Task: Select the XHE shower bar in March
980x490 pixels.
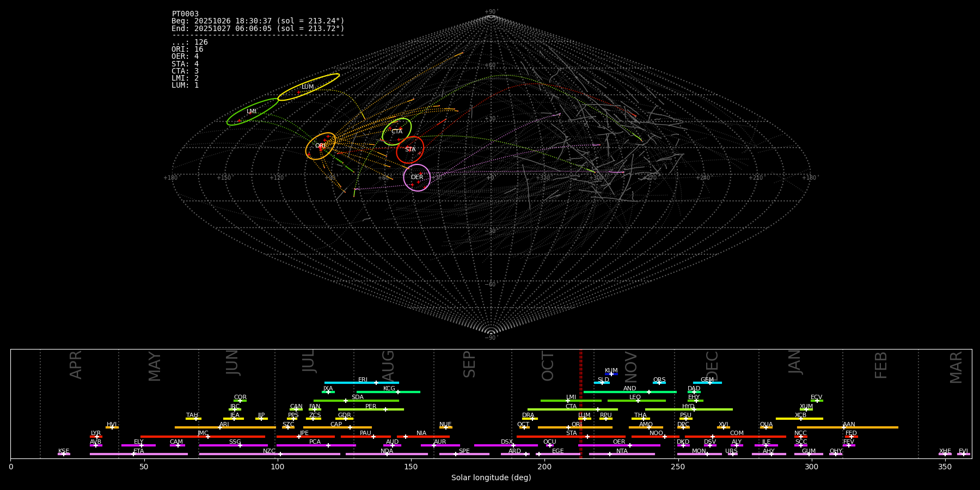Action: [x=945, y=454]
